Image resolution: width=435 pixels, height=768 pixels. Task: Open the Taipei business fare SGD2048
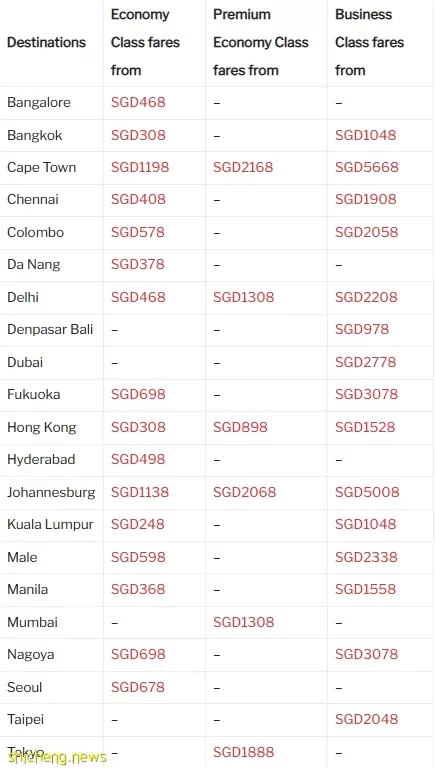tap(367, 720)
